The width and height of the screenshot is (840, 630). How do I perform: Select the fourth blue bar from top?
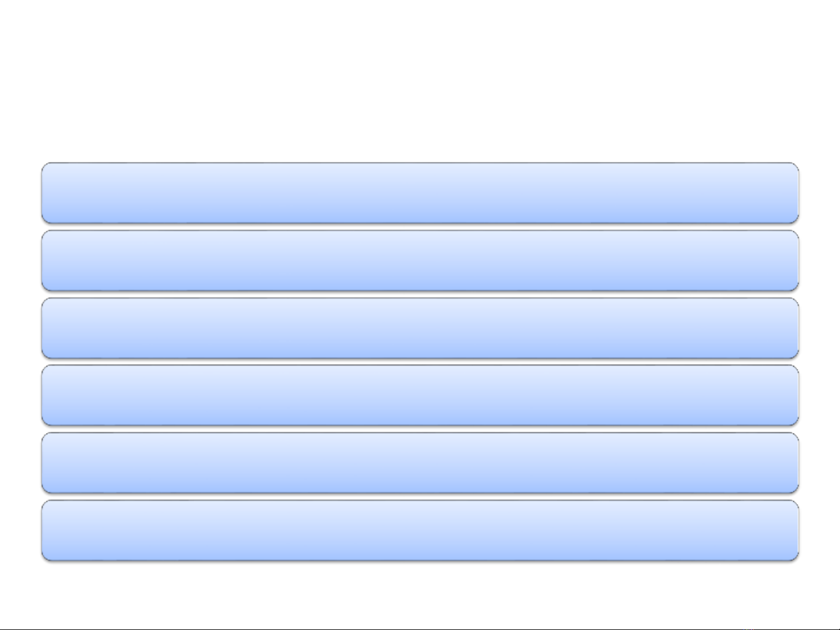click(420, 395)
